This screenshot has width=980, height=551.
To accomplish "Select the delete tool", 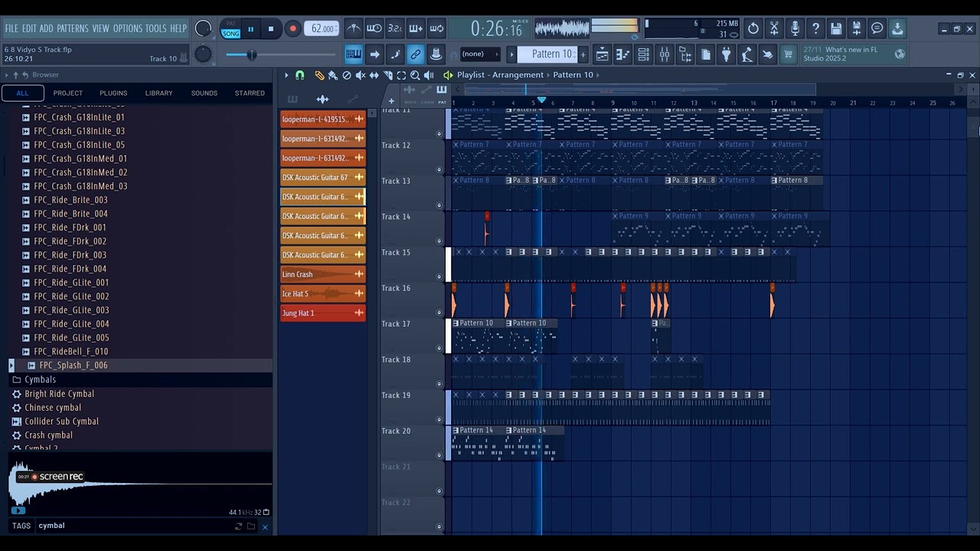I will point(347,75).
